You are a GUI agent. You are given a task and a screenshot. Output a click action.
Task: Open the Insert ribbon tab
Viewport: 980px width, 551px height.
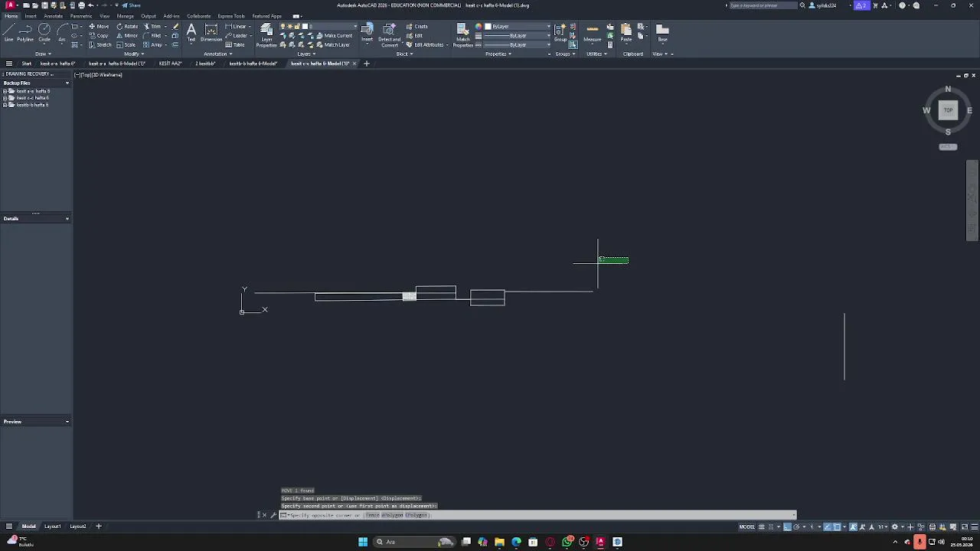31,16
